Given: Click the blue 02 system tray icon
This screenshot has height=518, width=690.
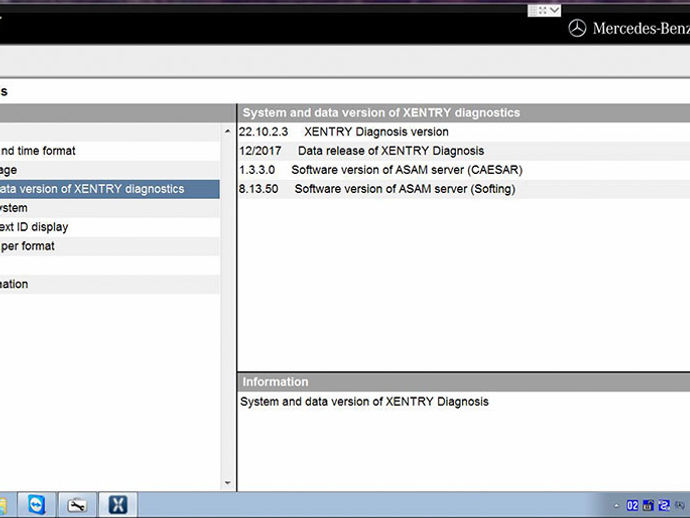Looking at the screenshot, I should point(632,505).
